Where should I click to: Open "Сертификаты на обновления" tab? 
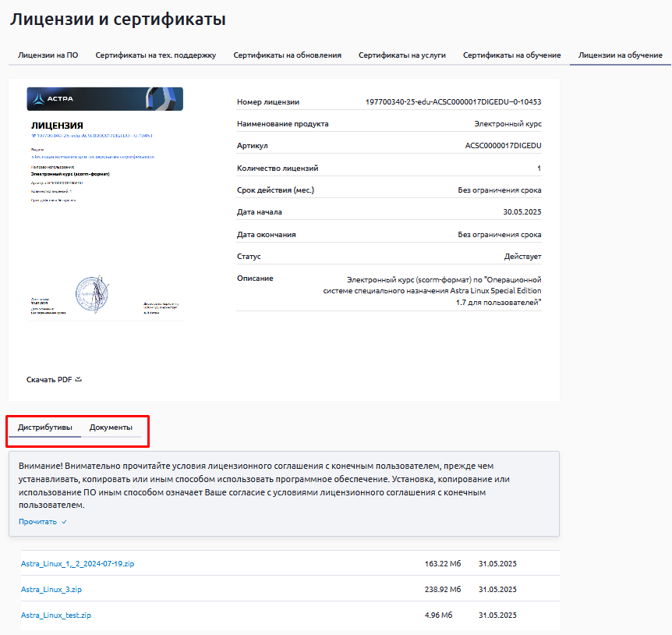(x=287, y=55)
